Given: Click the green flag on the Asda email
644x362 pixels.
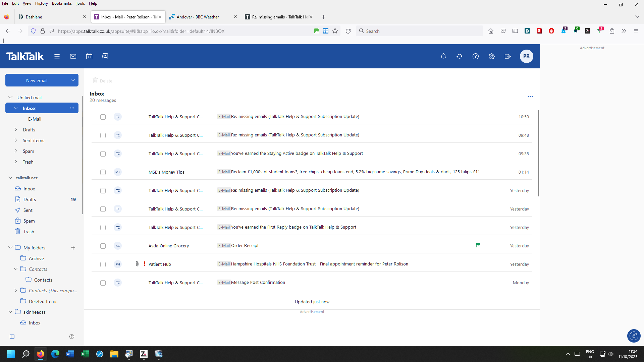Looking at the screenshot, I should 478,245.
